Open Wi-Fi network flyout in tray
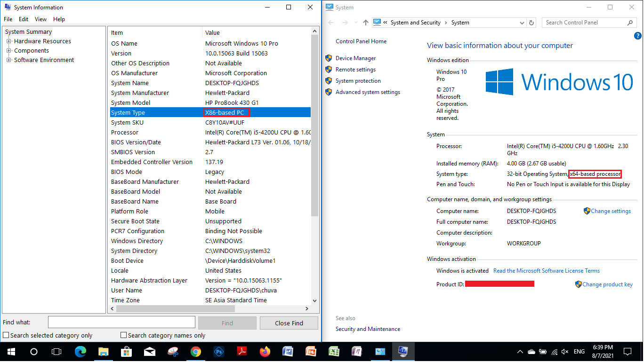Image resolution: width=644 pixels, height=362 pixels. (x=555, y=352)
